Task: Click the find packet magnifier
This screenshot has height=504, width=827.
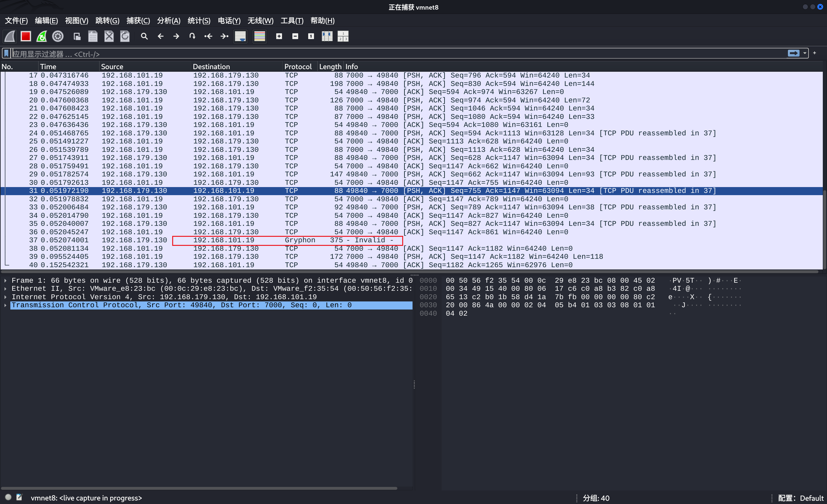Action: [x=144, y=36]
